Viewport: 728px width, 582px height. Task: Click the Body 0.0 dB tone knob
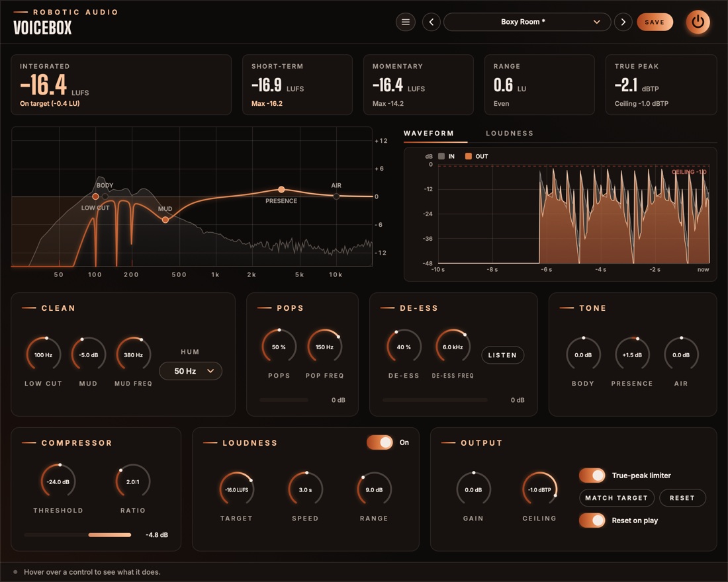click(583, 355)
